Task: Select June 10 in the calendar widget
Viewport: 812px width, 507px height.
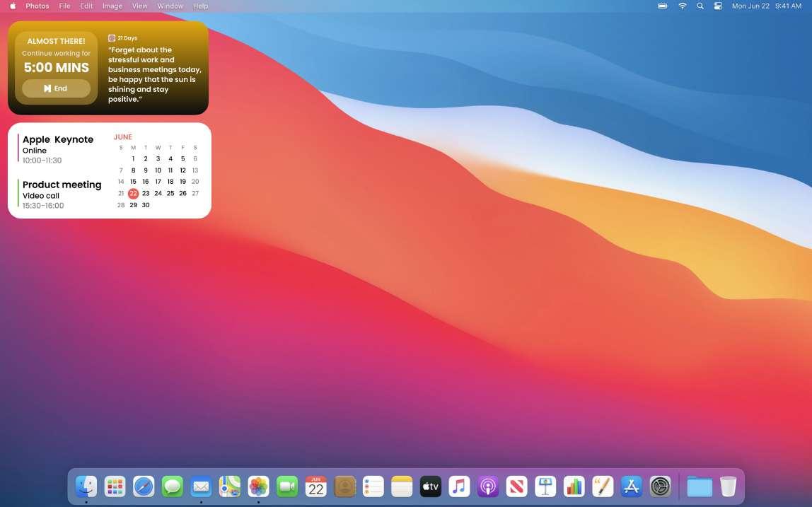Action: click(158, 170)
